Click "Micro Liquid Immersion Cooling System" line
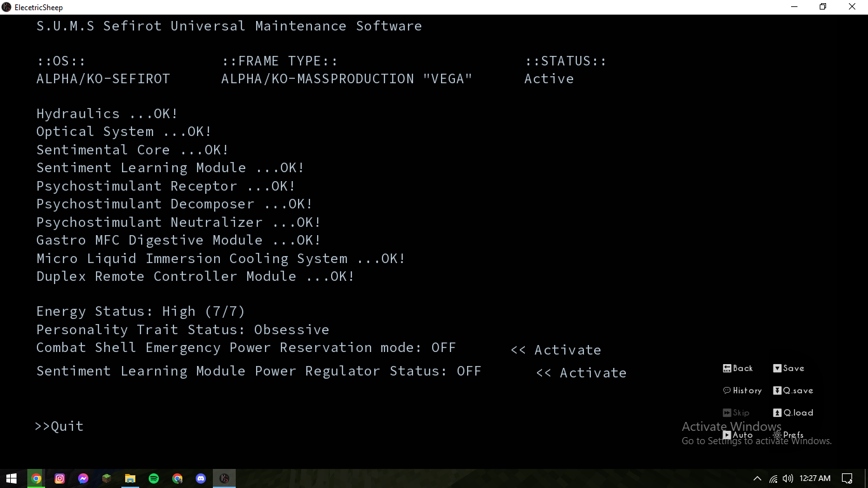 point(220,259)
